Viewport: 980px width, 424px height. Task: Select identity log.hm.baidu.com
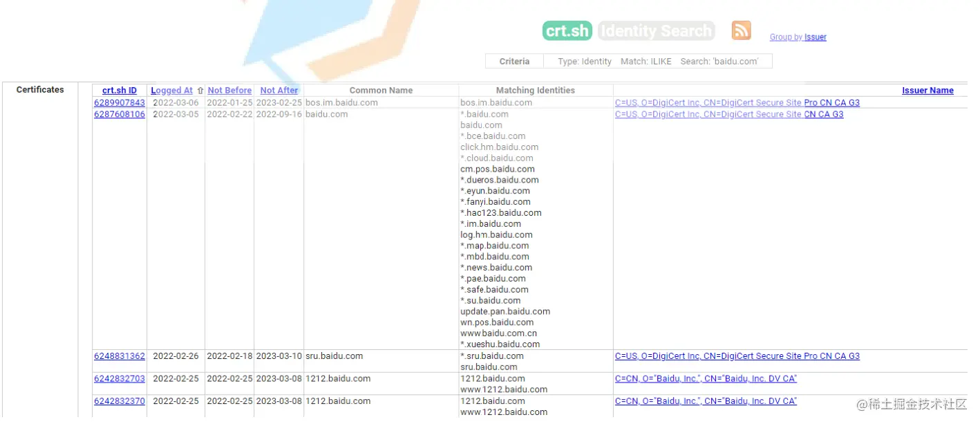coord(496,236)
